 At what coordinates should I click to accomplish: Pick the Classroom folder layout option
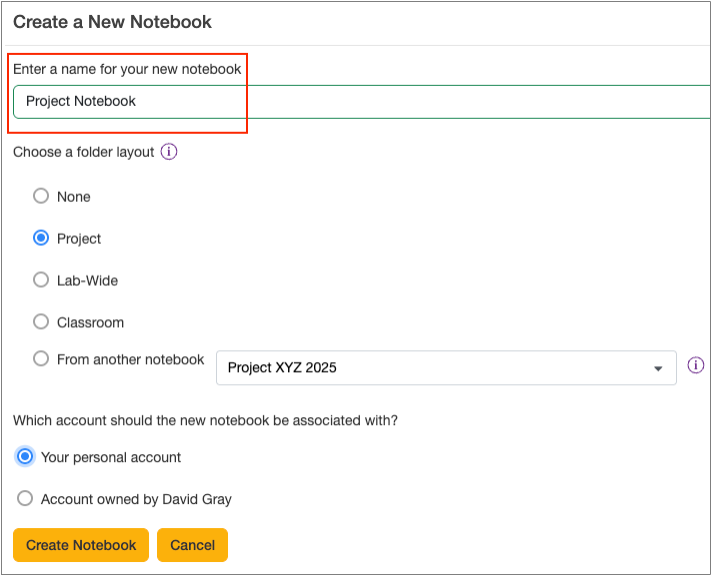click(x=41, y=322)
